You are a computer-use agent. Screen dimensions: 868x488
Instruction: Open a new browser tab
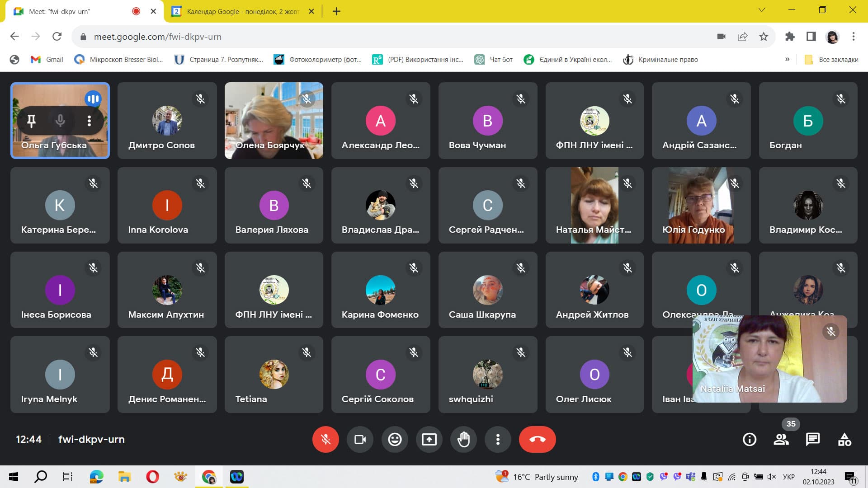coord(336,11)
